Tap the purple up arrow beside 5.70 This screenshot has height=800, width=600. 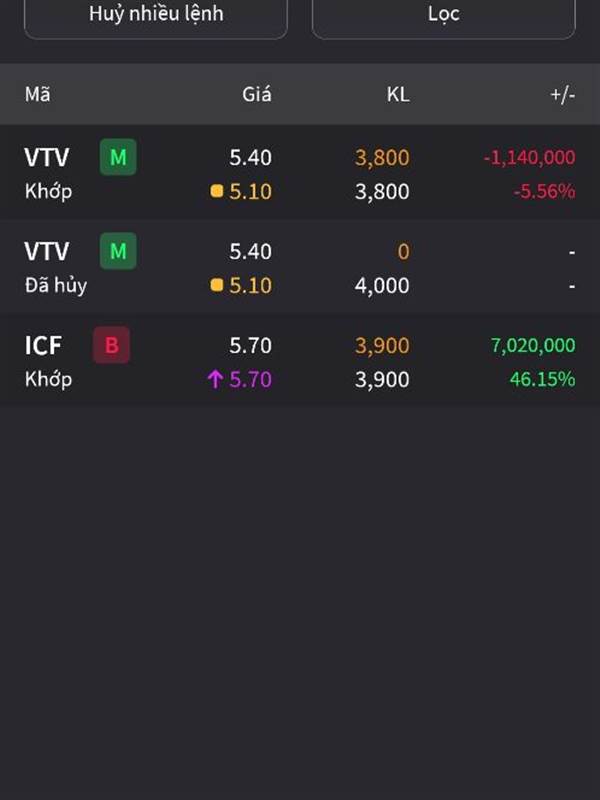click(x=215, y=379)
